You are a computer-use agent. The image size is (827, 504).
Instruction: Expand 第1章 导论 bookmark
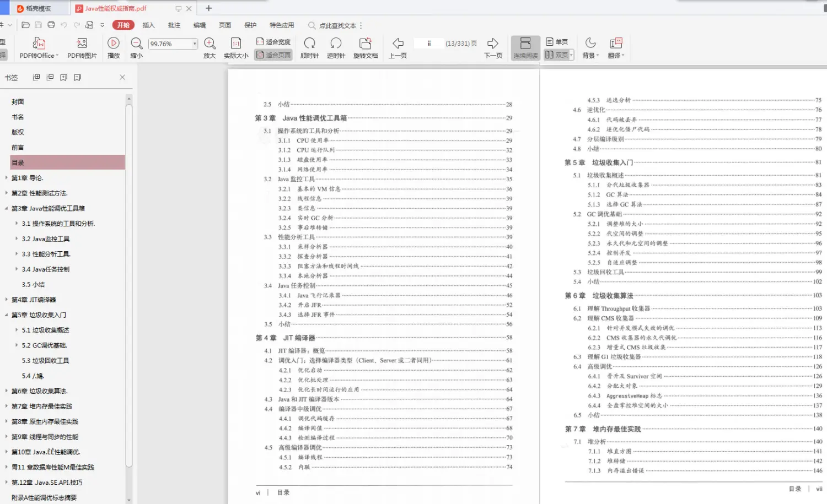pyautogui.click(x=6, y=178)
